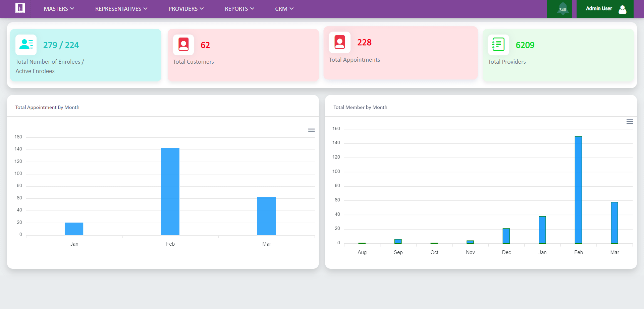Expand the PROVIDERS dropdown menu

[186, 9]
